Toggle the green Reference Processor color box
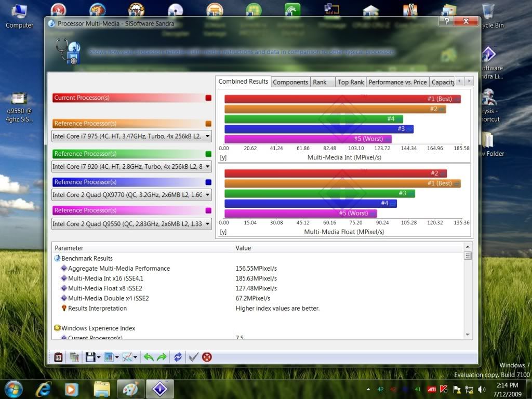This screenshot has width=532, height=399. coord(208,154)
